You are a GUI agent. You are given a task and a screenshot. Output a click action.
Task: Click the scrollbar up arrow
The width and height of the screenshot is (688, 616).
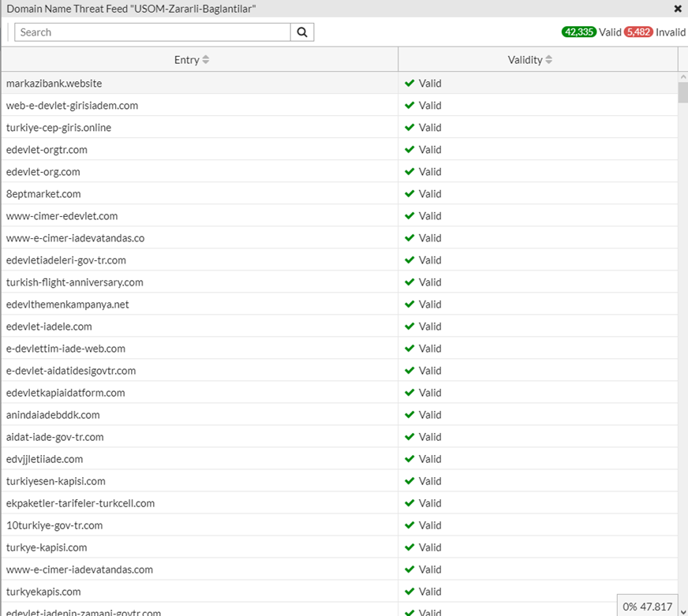coord(682,77)
